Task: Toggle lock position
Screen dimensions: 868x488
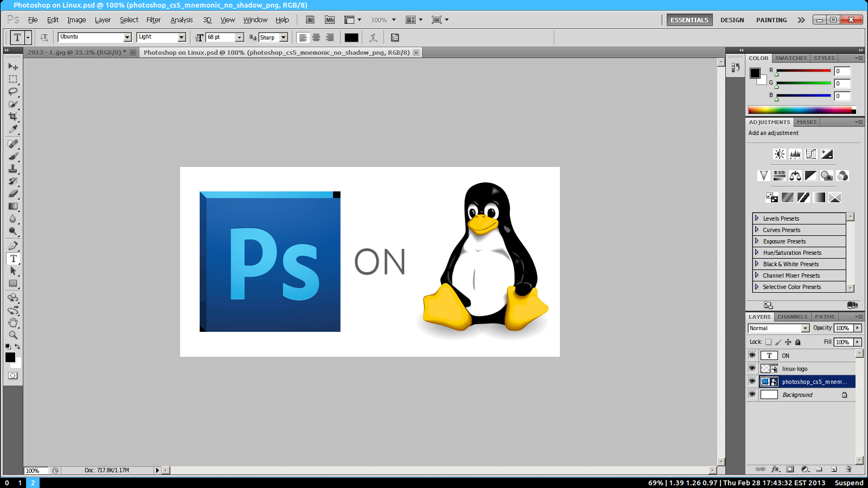Action: 788,342
